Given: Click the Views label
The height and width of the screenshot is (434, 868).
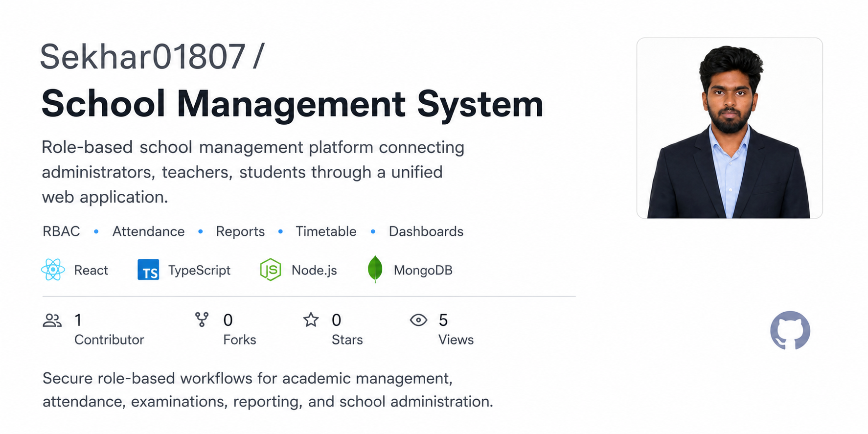Looking at the screenshot, I should coord(456,340).
